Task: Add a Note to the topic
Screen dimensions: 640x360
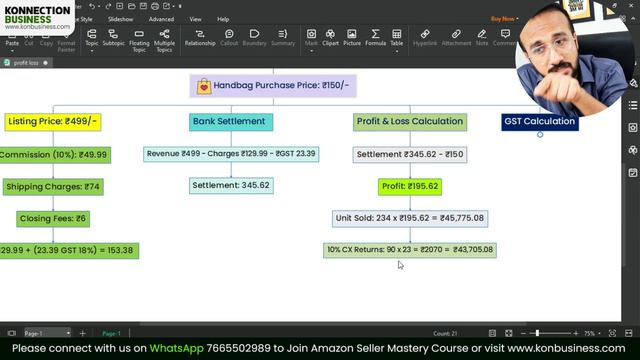Action: [482, 38]
